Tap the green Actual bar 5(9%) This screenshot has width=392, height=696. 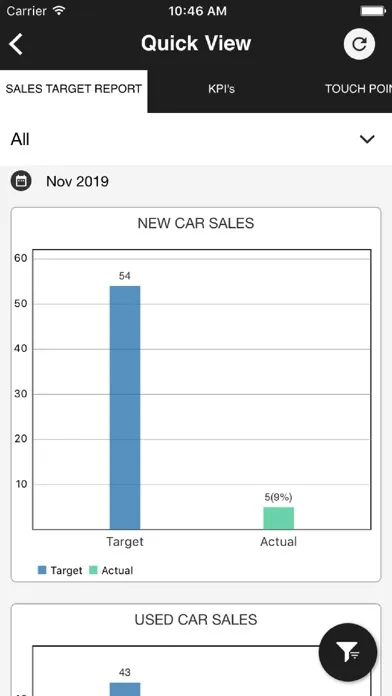coord(278,518)
